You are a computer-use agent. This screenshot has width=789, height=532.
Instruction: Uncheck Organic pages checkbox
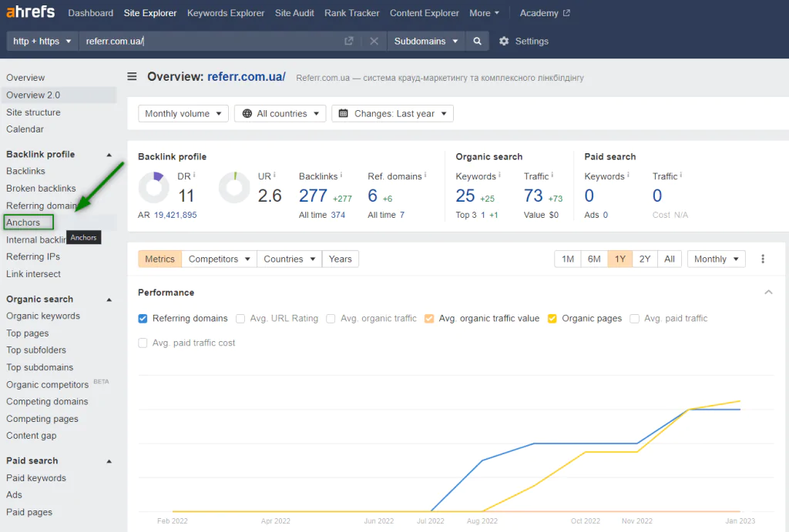[552, 318]
